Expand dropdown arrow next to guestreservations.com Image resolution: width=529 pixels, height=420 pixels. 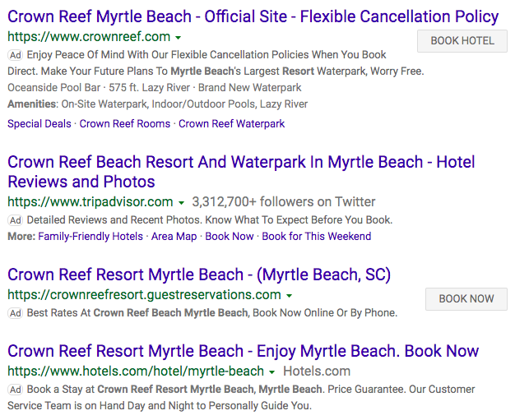[x=289, y=296]
